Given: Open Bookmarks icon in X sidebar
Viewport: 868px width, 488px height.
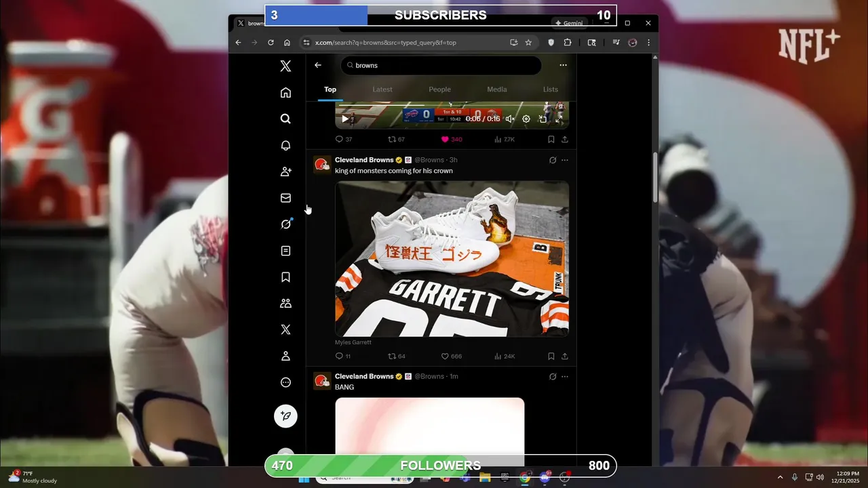Looking at the screenshot, I should tap(285, 277).
